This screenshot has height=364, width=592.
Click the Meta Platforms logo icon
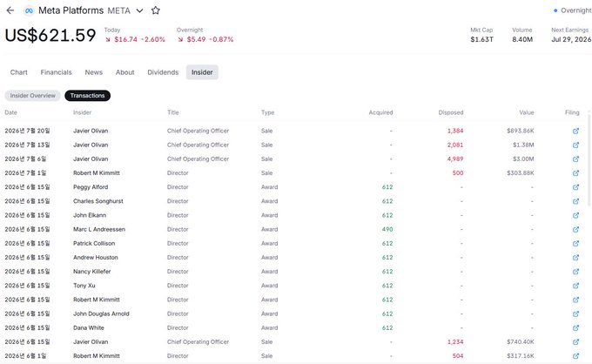tap(29, 11)
